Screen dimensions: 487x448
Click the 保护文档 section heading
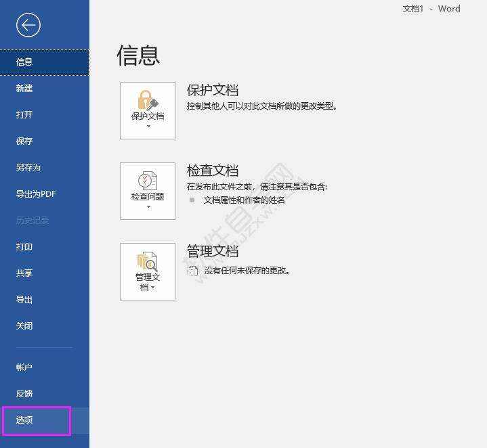click(213, 90)
